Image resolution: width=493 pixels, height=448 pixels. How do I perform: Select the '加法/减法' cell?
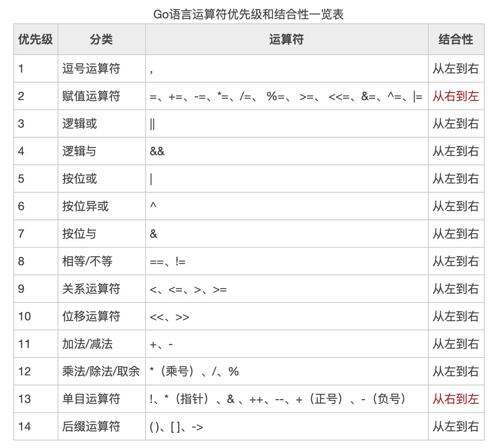[x=101, y=344]
